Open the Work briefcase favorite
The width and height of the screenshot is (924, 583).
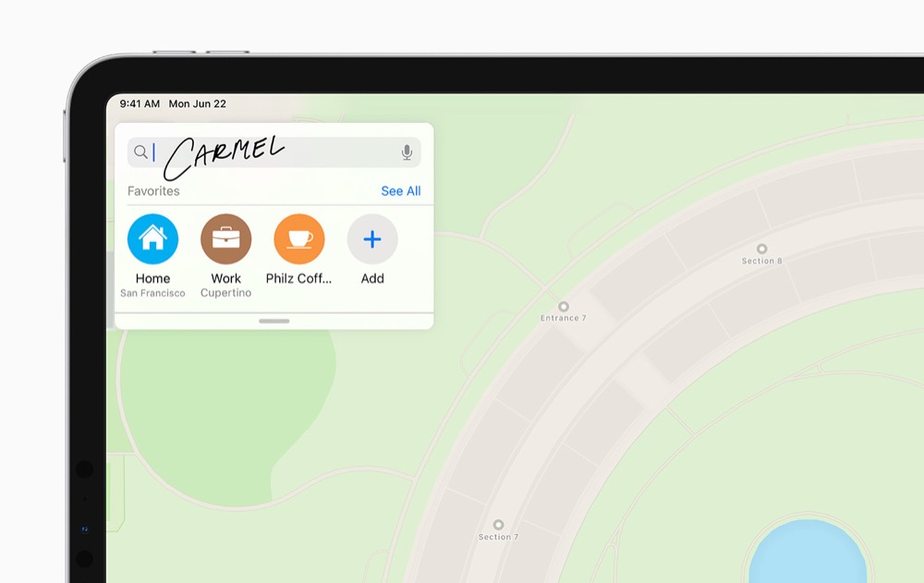click(225, 238)
